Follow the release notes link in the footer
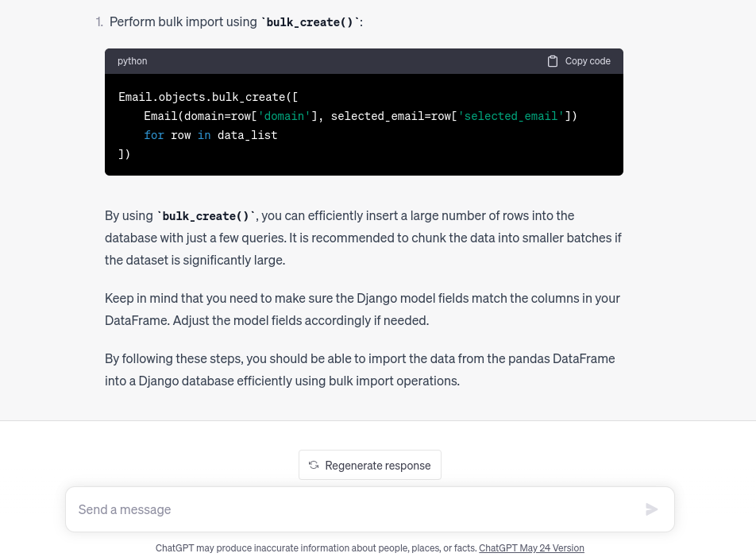The width and height of the screenshot is (756, 557). 531,547
